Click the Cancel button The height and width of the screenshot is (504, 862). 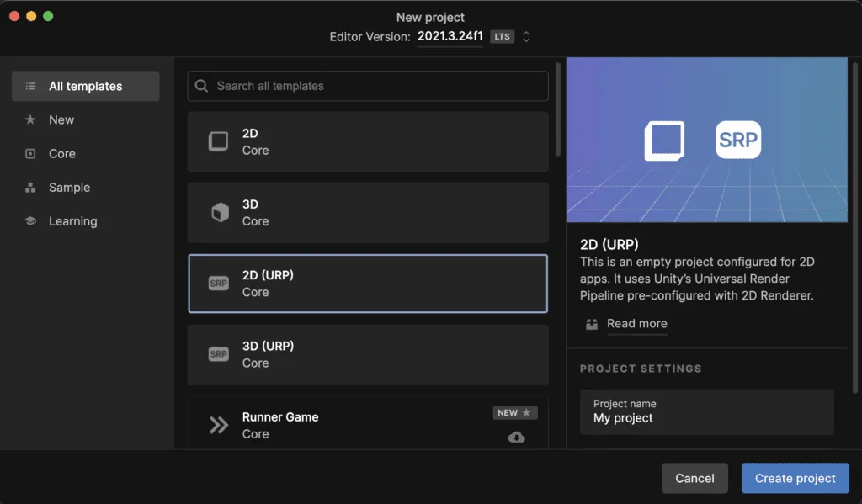(694, 478)
